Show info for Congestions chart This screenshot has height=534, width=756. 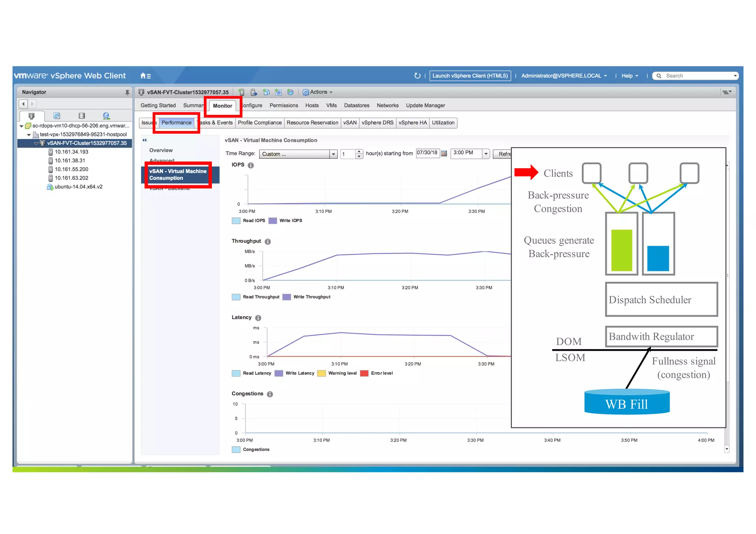(270, 395)
